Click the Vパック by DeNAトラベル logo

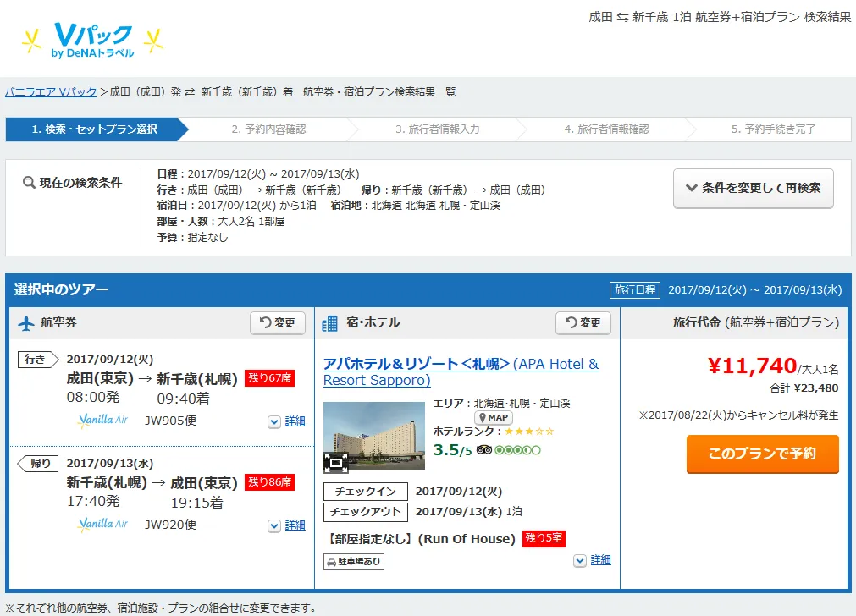pos(91,40)
